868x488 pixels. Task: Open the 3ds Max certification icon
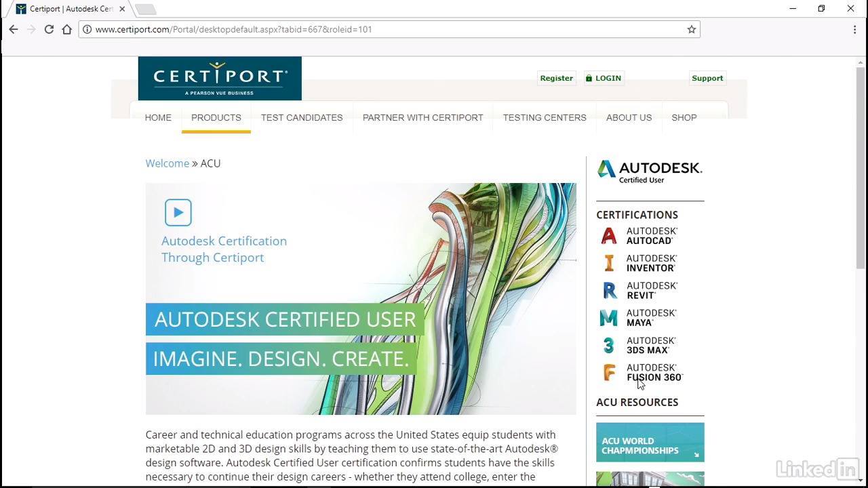pos(609,345)
